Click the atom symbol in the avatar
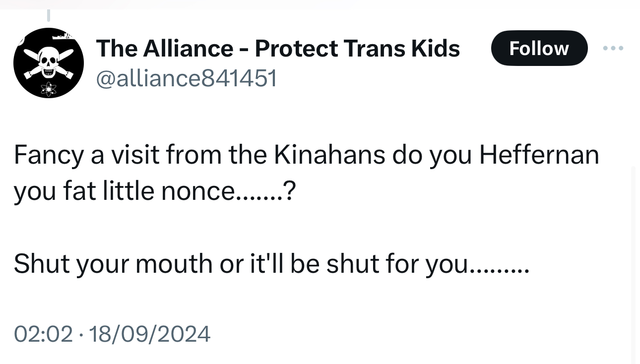The image size is (640, 364). [49, 89]
